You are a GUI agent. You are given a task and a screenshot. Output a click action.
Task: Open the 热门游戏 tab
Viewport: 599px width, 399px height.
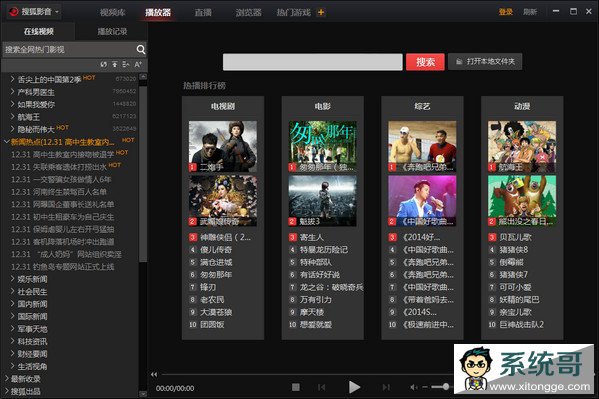tap(294, 13)
